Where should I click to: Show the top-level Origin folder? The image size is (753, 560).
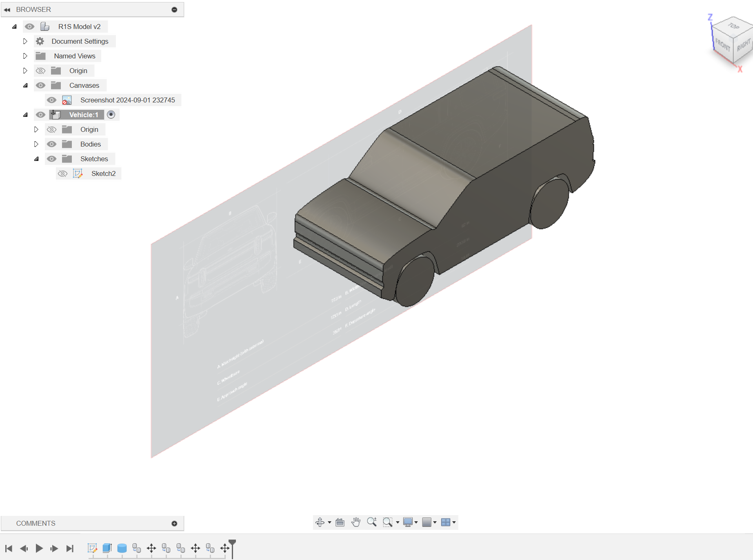(x=40, y=71)
